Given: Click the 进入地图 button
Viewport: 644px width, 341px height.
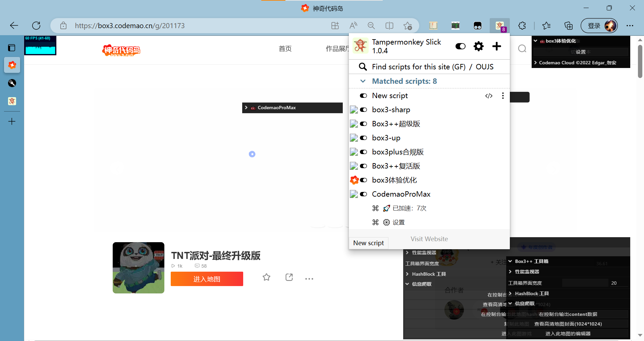Looking at the screenshot, I should pos(207,279).
